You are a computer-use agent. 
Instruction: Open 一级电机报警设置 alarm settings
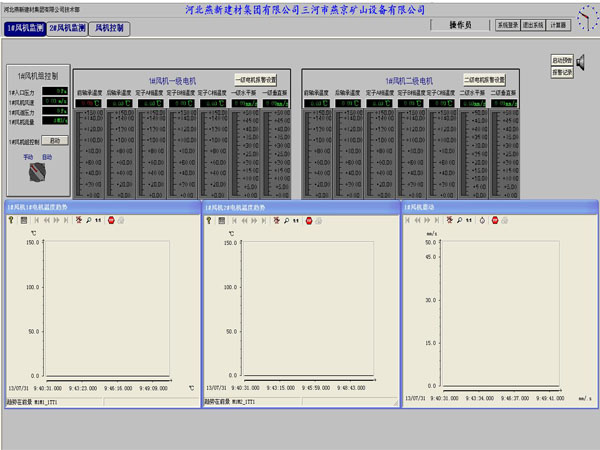pos(255,80)
